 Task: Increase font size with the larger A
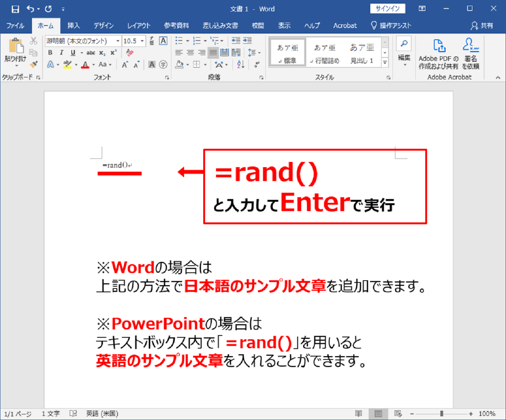[x=124, y=65]
